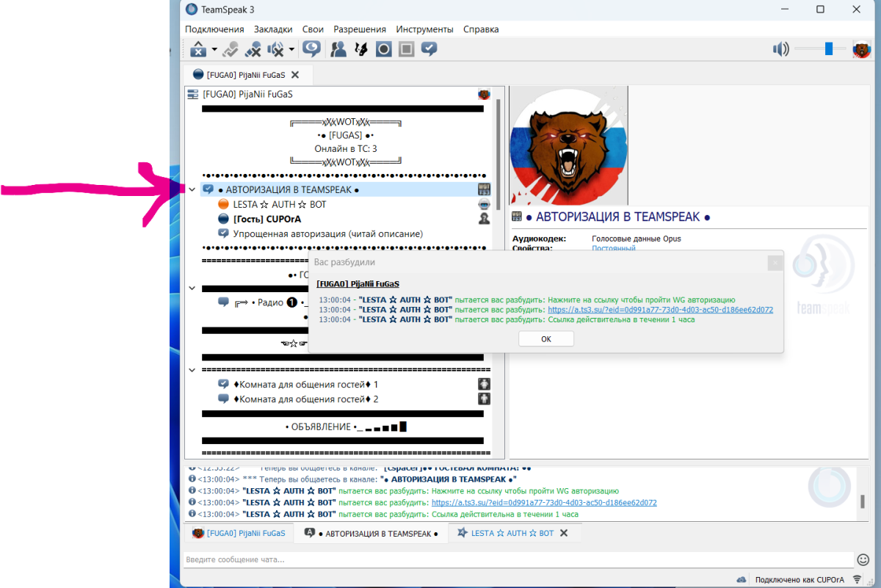Click the collapse button on dialog title bar
The image size is (881, 588).
point(774,262)
